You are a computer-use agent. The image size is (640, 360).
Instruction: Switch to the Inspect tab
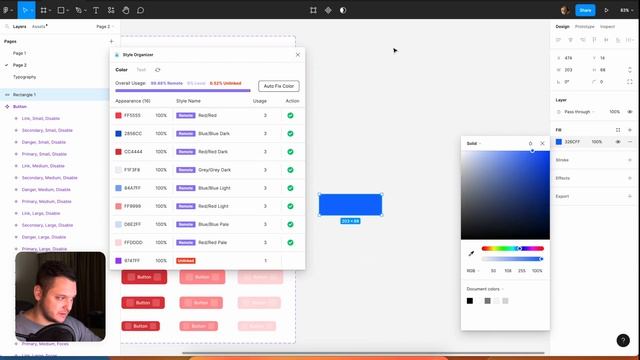pos(607,27)
